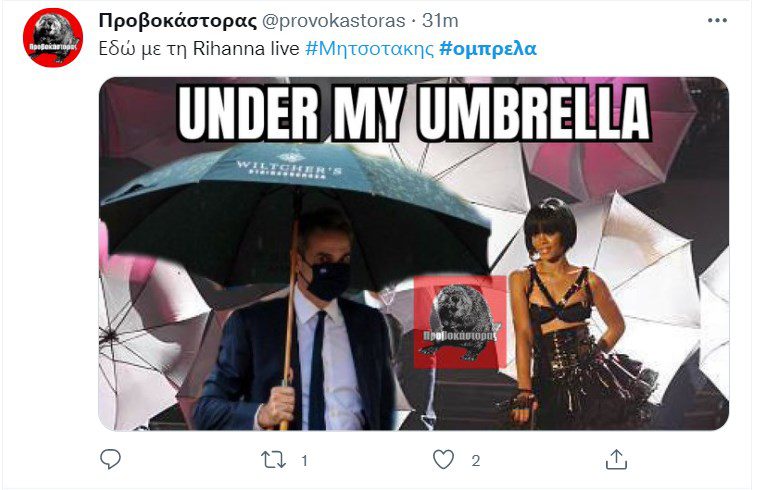Click the Προβοκάστορας display name
Viewport: 758px width, 490px height.
[177, 21]
